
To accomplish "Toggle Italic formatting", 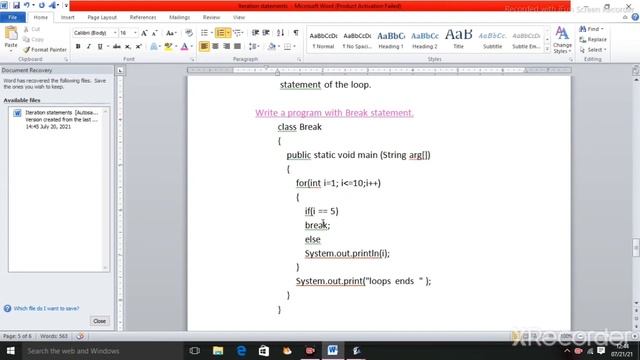I will (89, 47).
